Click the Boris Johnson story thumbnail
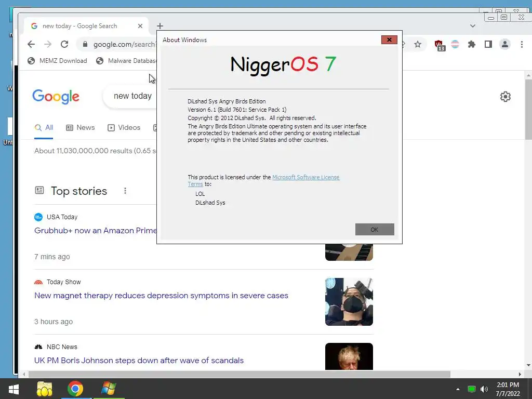This screenshot has height=399, width=532. point(349,356)
